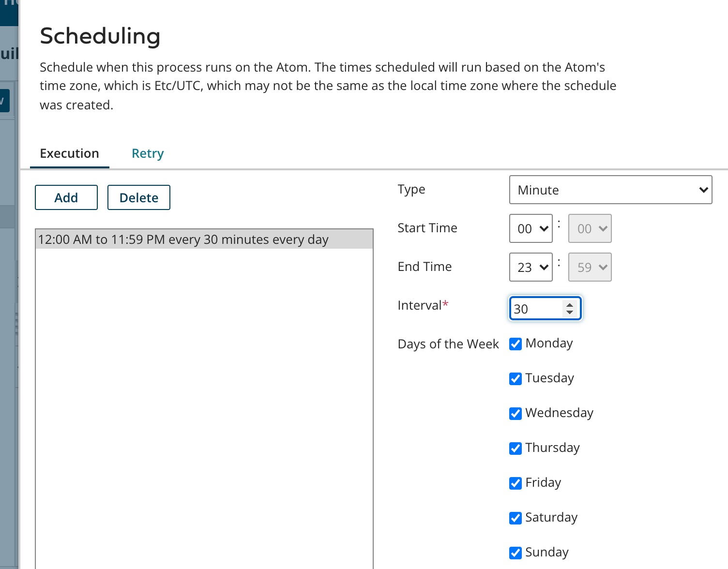Disable the Thursday checkbox
This screenshot has height=569, width=728.
(x=516, y=448)
